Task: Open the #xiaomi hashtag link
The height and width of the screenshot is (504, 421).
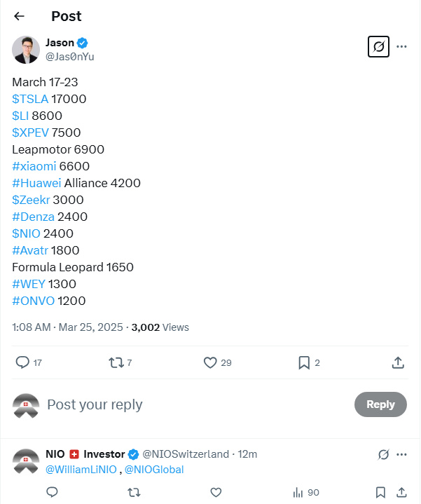Action: point(34,166)
